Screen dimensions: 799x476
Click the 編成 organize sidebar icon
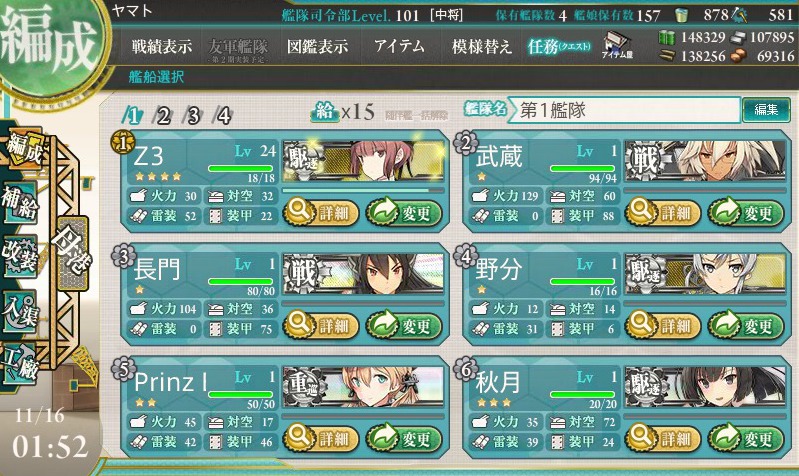22,149
